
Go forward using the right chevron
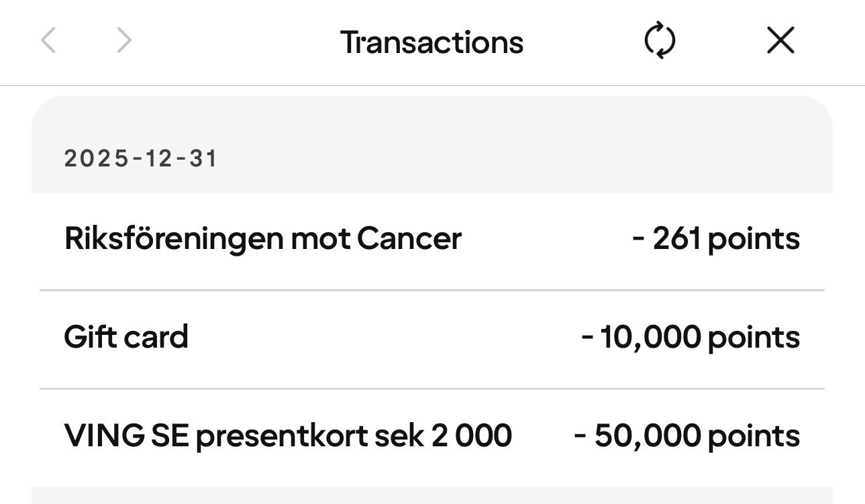click(x=124, y=42)
